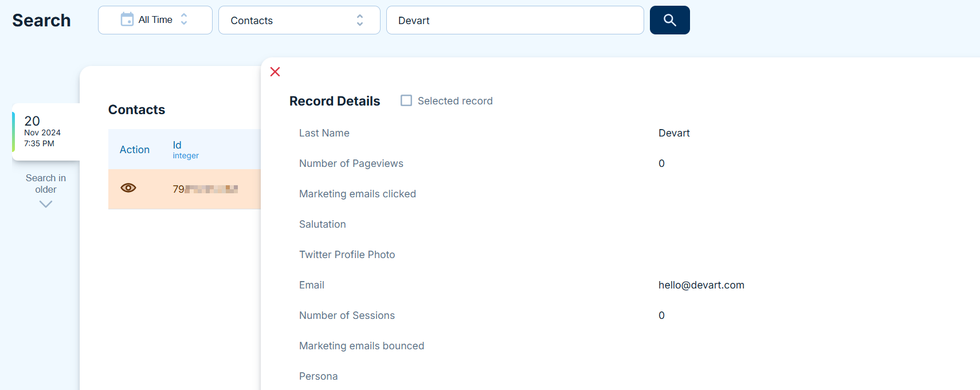This screenshot has width=980, height=390.
Task: Click the Marketing emails bounced label
Action: (362, 346)
